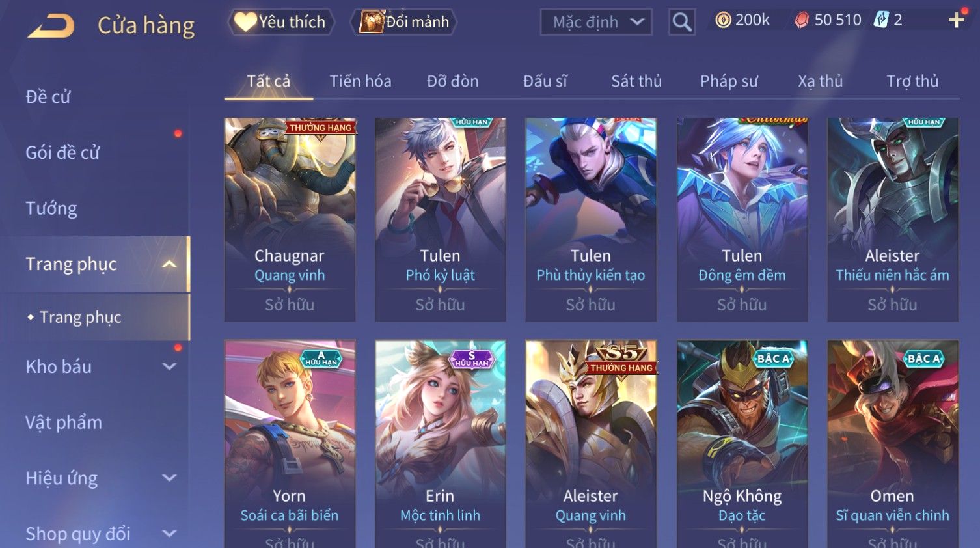Expand the Kho báu sidebar section
Viewport: 980px width, 548px height.
[x=169, y=366]
